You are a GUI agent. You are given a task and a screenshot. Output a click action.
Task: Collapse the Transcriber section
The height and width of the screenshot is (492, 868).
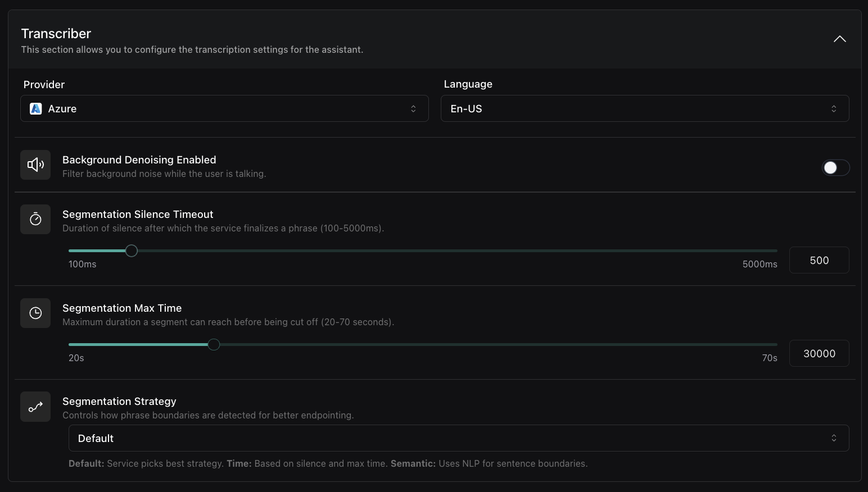[x=839, y=39]
